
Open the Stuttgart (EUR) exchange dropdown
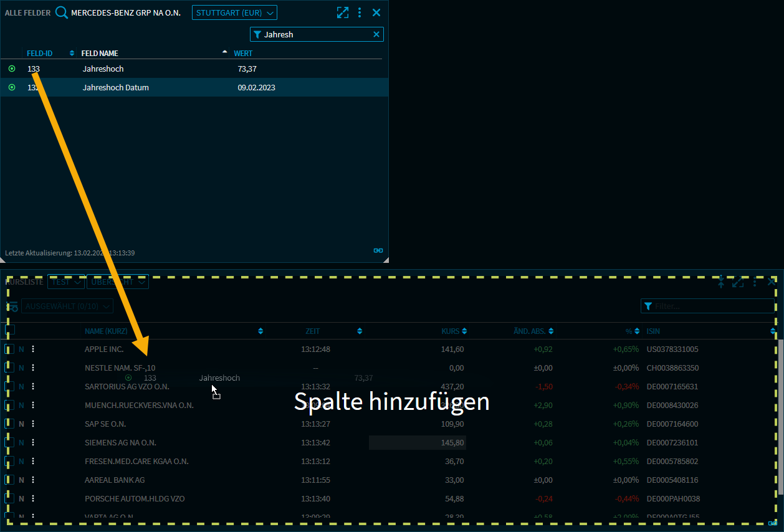(234, 12)
